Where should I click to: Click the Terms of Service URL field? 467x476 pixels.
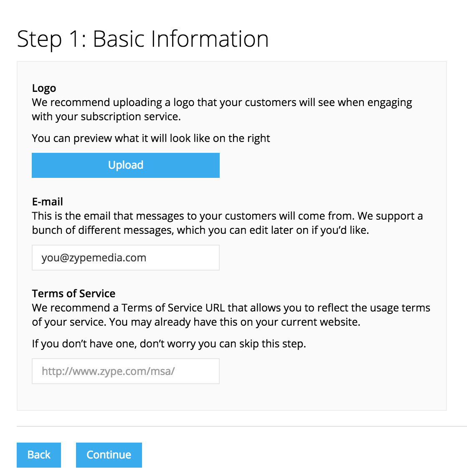coord(126,371)
